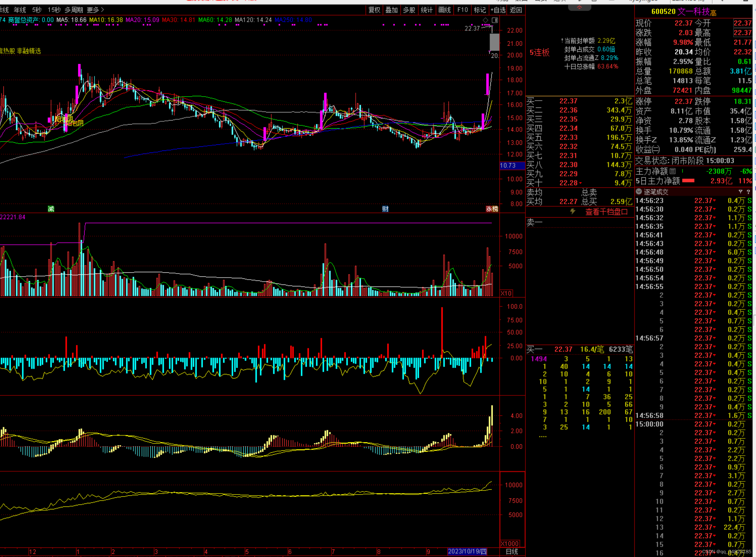
Task: Click the 财 marker on the chart timeline
Action: pyautogui.click(x=385, y=209)
